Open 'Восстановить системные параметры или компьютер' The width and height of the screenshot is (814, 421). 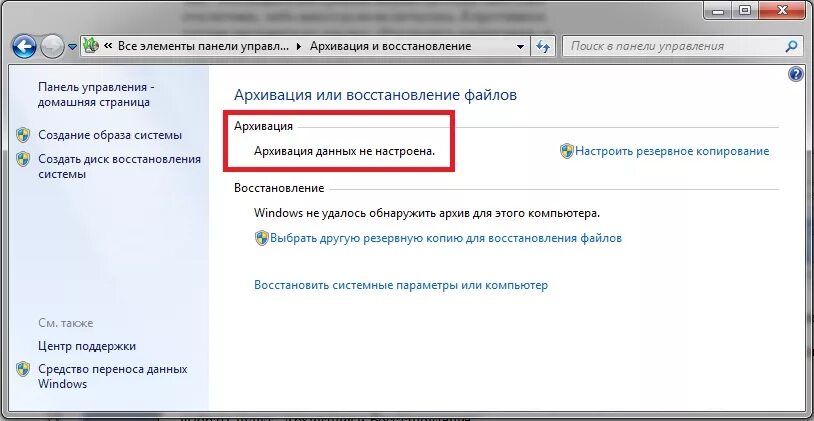(401, 285)
